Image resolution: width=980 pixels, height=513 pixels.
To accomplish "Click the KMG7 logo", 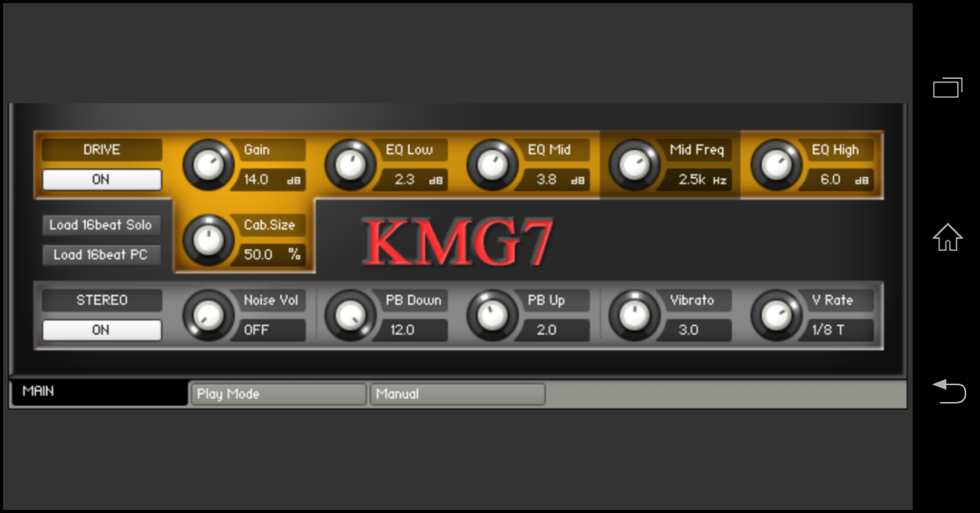I will (x=458, y=242).
